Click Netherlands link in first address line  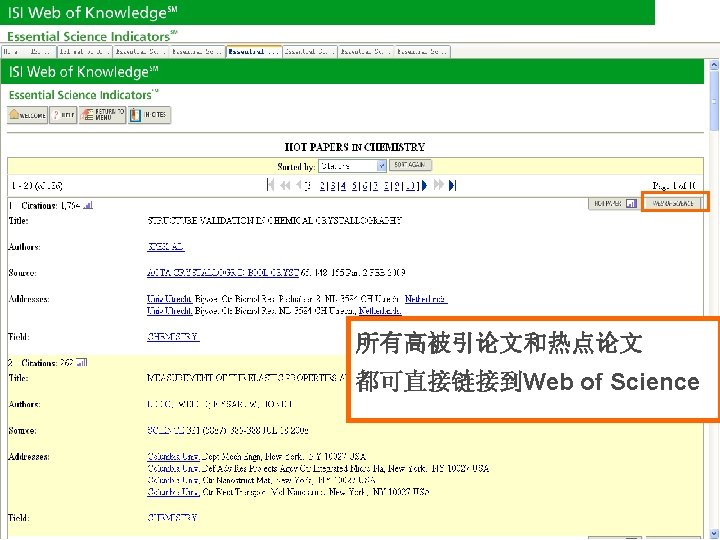426,299
